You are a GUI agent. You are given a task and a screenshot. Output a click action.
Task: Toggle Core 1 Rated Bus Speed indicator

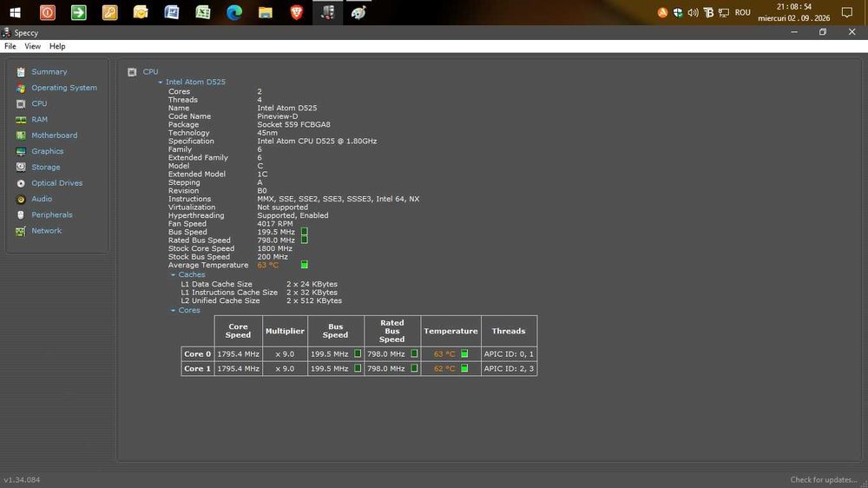point(414,368)
